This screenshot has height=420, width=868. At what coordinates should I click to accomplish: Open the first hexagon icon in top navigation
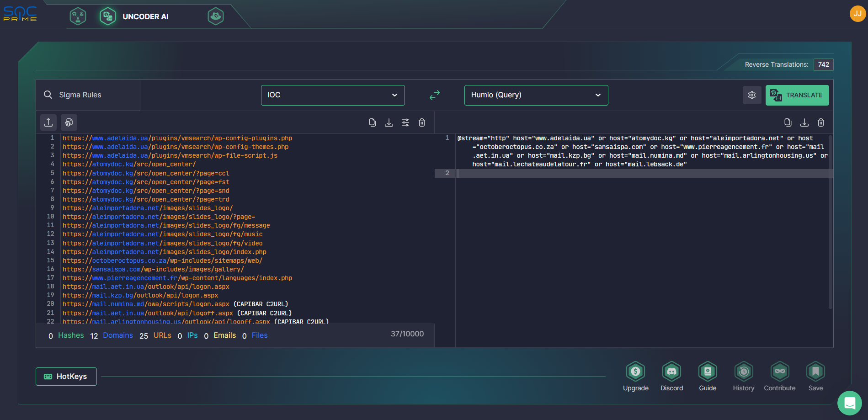[78, 16]
